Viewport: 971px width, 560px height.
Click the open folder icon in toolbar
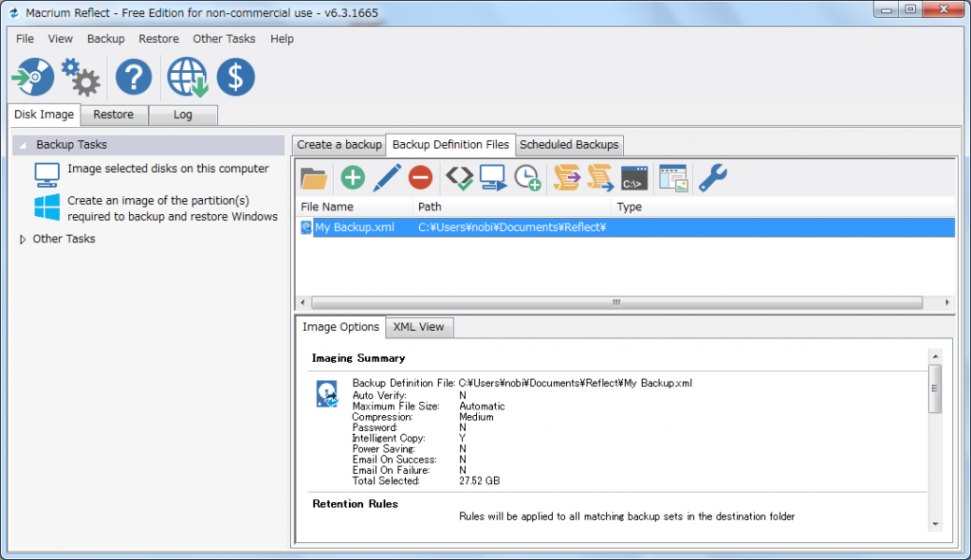click(x=314, y=178)
